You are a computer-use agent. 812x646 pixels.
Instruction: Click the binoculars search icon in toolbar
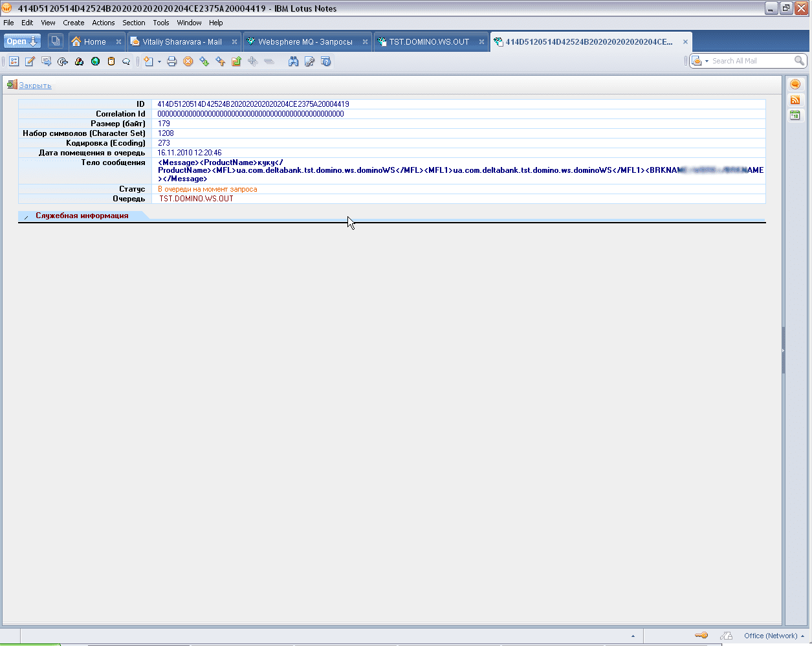294,61
